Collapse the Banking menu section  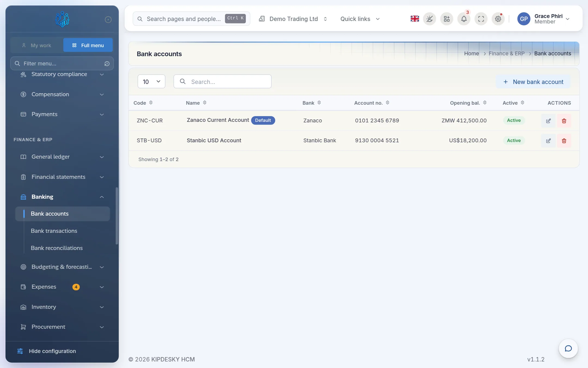pyautogui.click(x=62, y=197)
